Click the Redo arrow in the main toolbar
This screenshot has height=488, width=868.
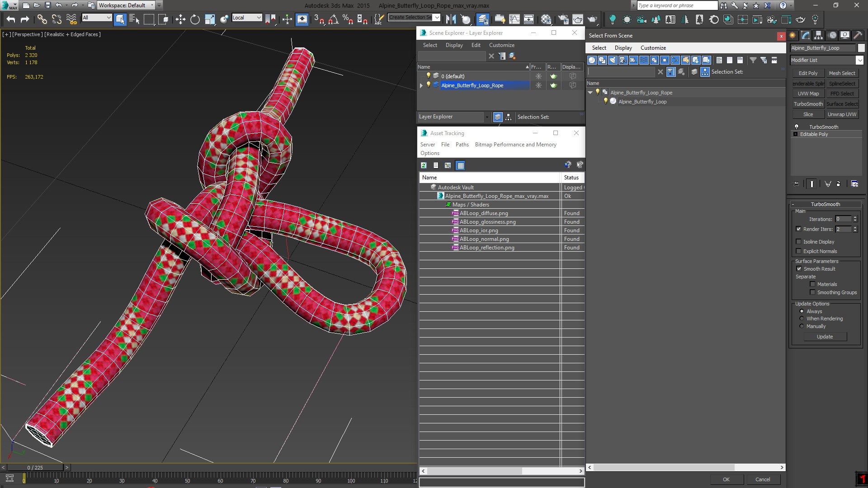[x=25, y=19]
